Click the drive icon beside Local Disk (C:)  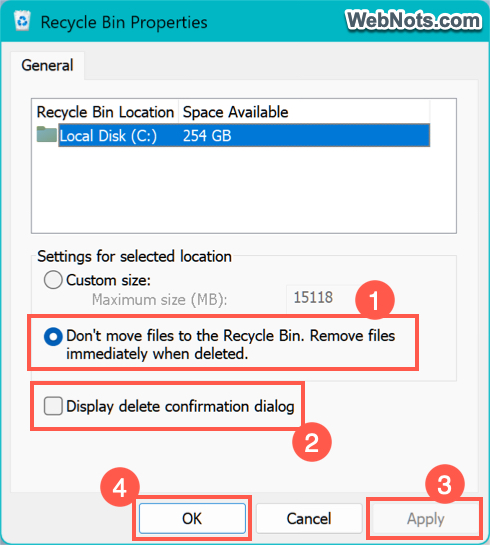pos(47,135)
